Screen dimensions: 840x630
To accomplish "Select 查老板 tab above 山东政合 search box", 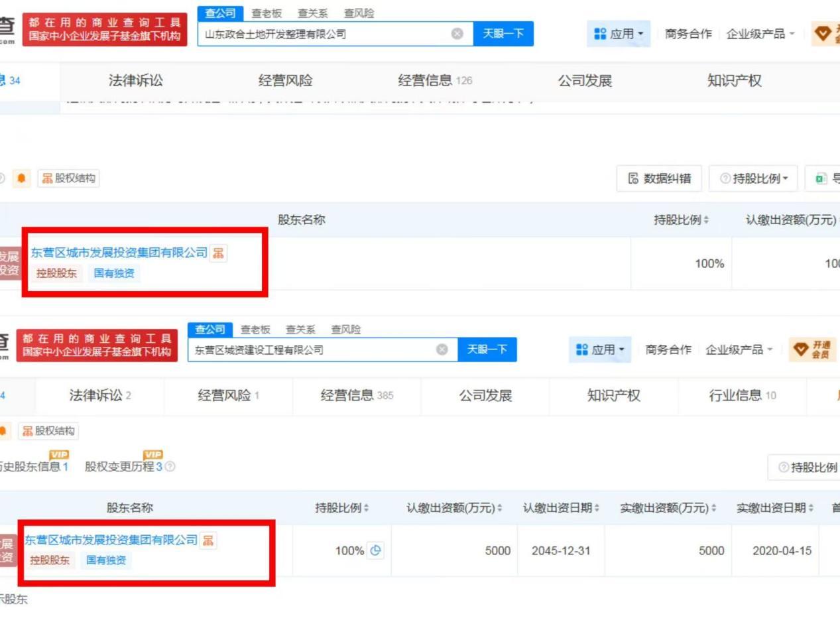I will coord(267,13).
